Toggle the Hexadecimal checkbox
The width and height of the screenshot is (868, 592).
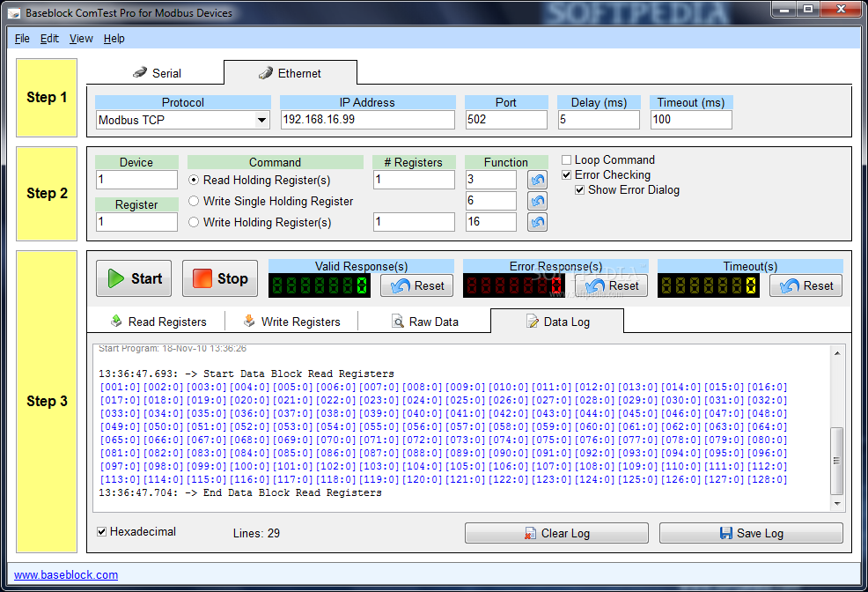tap(101, 531)
